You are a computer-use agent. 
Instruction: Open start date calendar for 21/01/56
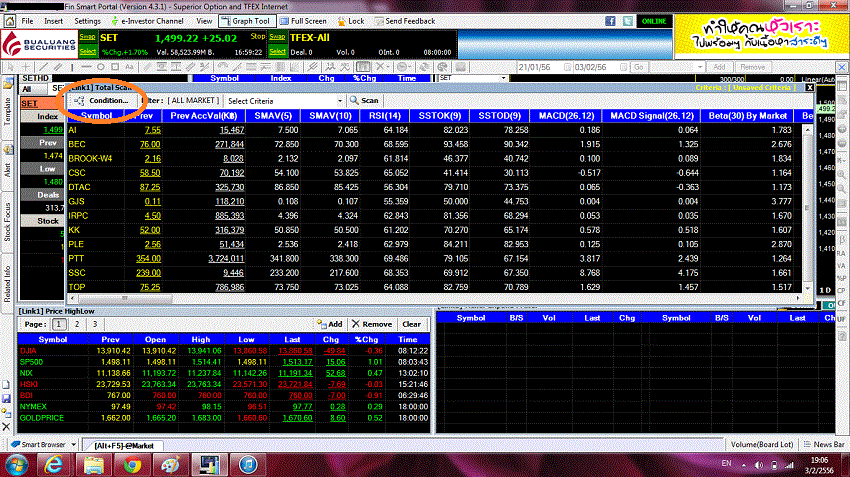567,67
